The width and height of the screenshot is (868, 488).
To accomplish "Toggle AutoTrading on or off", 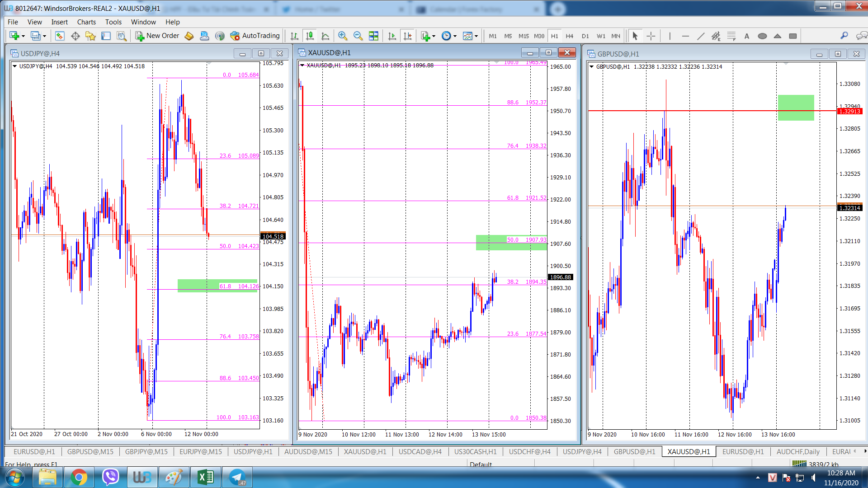I will click(x=255, y=36).
